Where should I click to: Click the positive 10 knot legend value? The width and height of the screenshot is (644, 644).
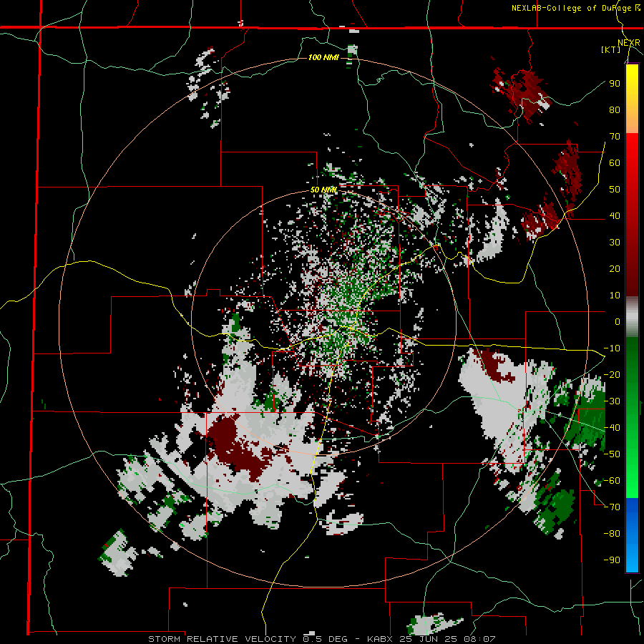click(x=615, y=296)
